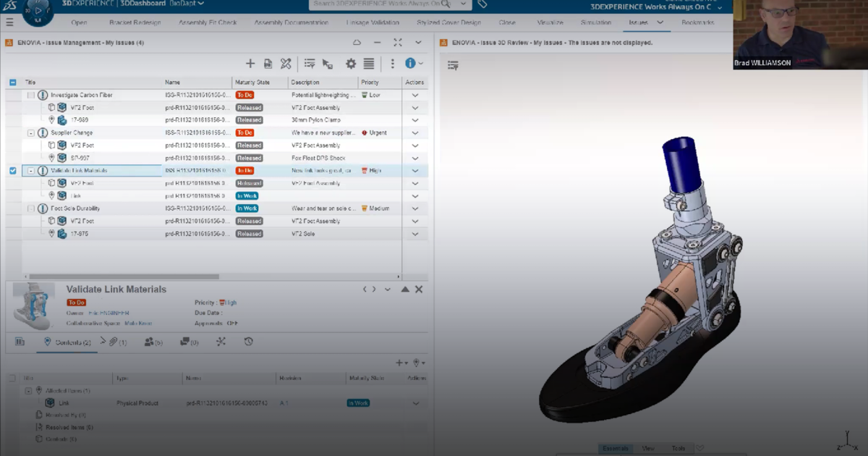Switch to the Simulation tab

(595, 22)
